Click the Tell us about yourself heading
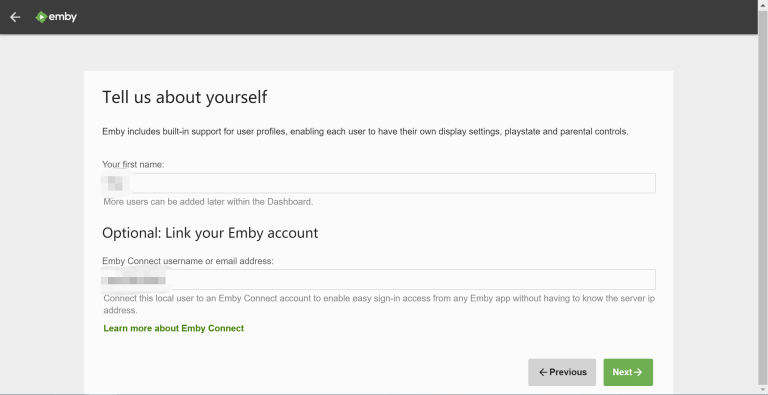 185,97
